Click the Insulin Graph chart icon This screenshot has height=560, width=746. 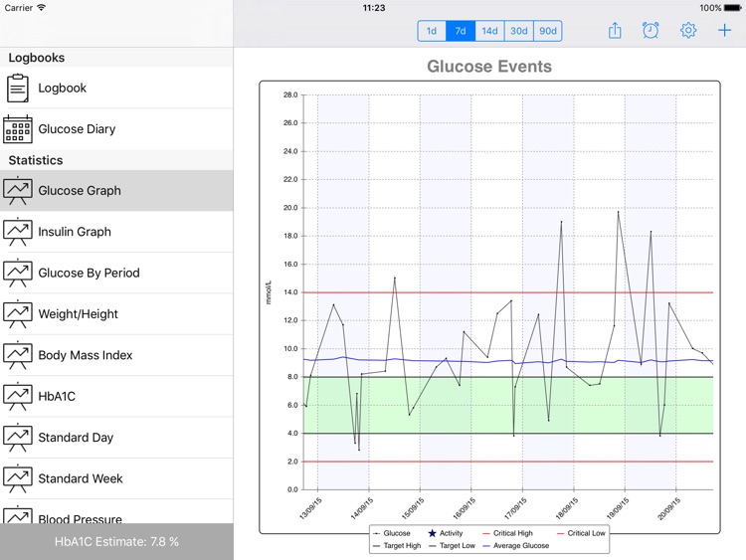pyautogui.click(x=18, y=232)
